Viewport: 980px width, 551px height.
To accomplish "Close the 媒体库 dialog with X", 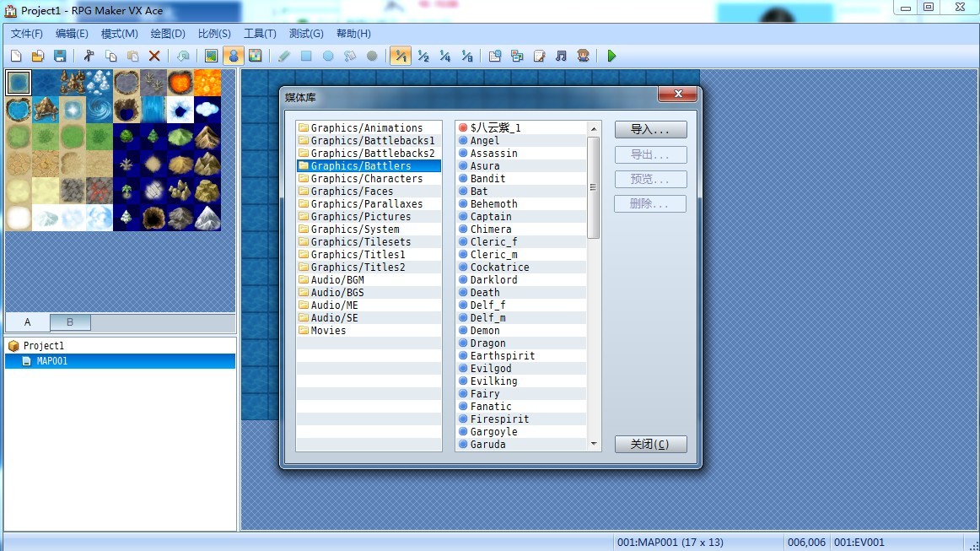I will 678,94.
